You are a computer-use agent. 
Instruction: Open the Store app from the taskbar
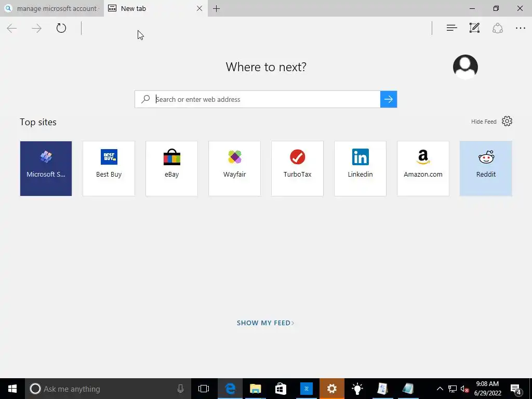pos(281,389)
